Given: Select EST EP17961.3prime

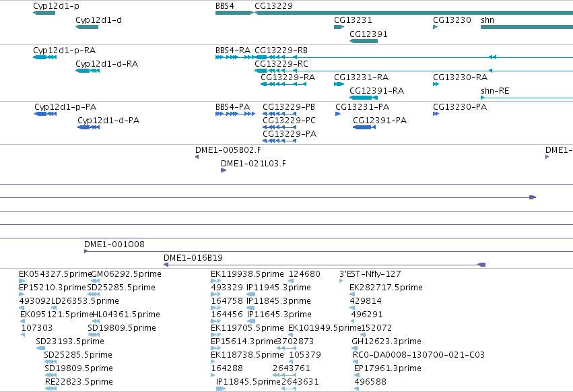Looking at the screenshot, I should [357, 376].
